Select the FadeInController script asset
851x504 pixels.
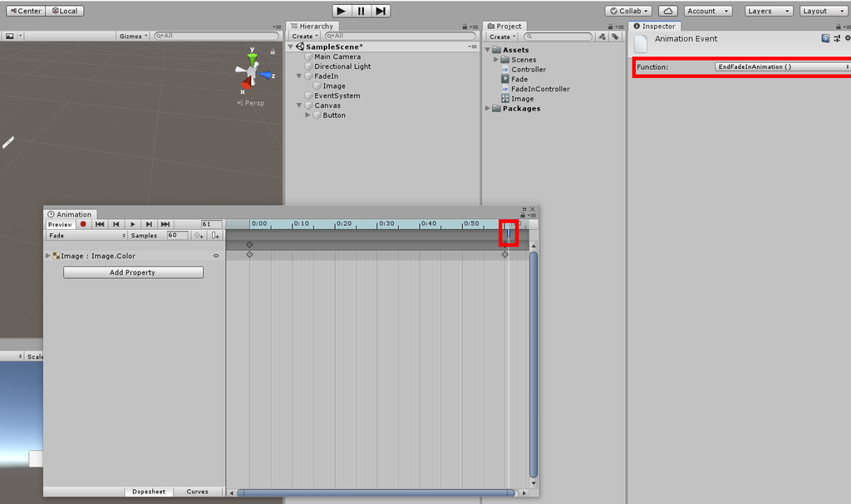(540, 89)
